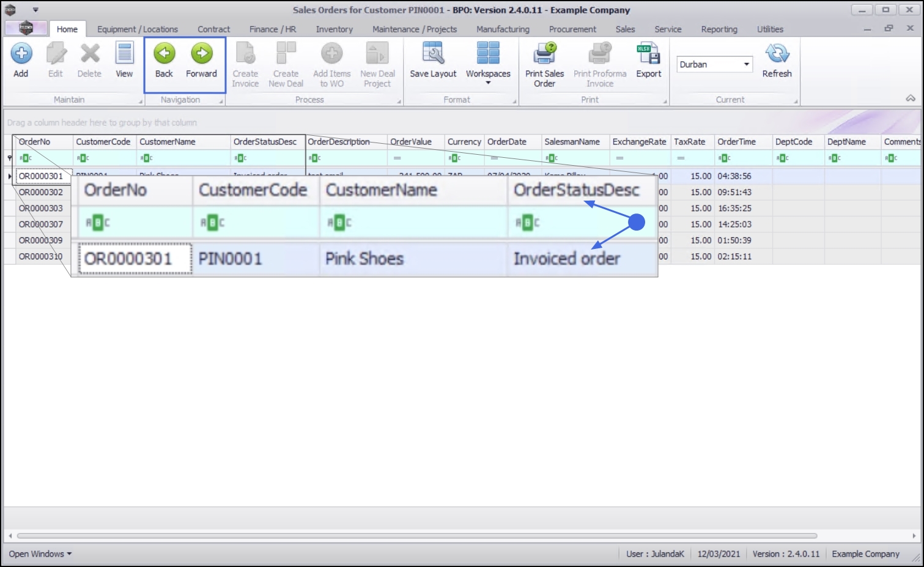Click the Print Sales Order icon

click(545, 54)
